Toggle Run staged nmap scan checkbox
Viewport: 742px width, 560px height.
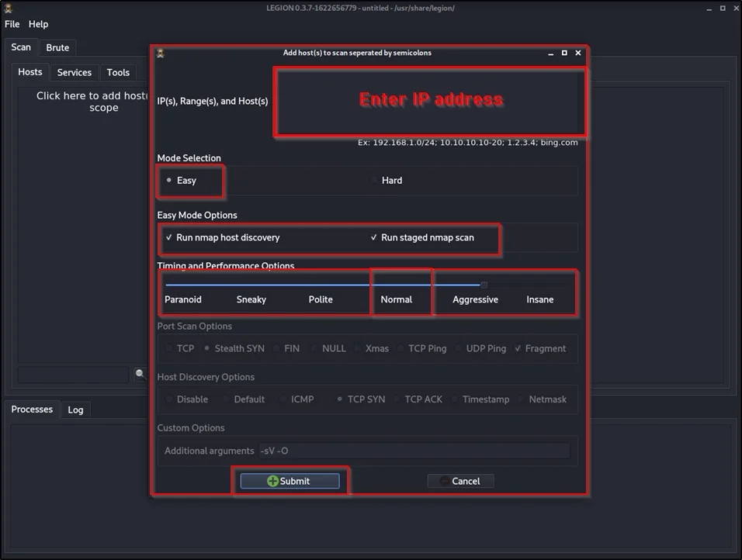point(374,238)
